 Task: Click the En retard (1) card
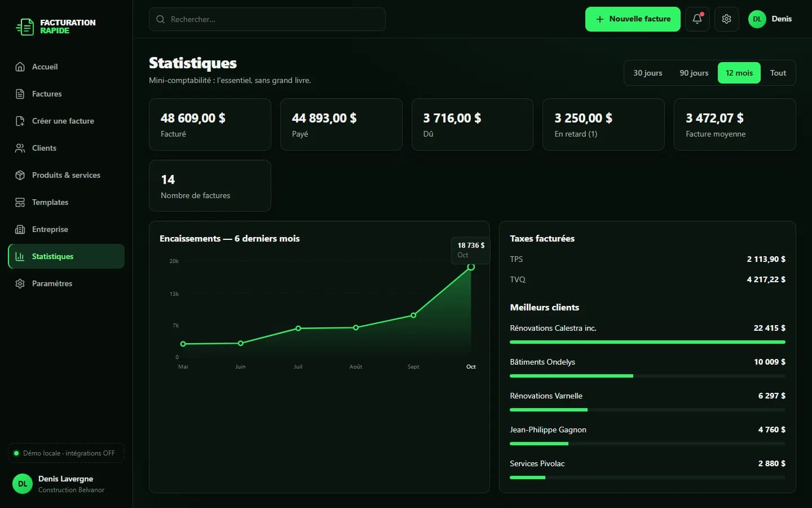[x=603, y=124]
